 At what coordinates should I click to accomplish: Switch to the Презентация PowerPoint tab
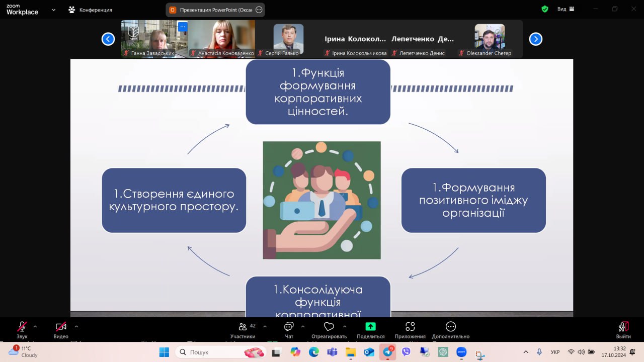[x=215, y=10]
